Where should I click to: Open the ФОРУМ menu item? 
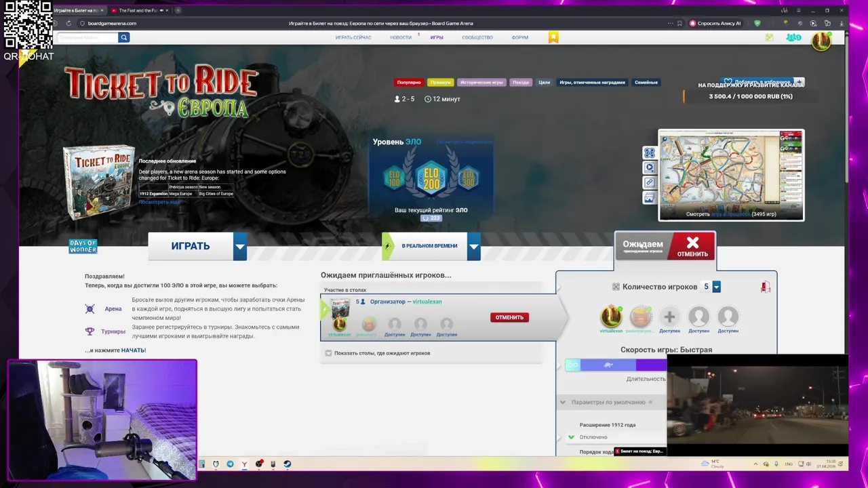pyautogui.click(x=520, y=37)
